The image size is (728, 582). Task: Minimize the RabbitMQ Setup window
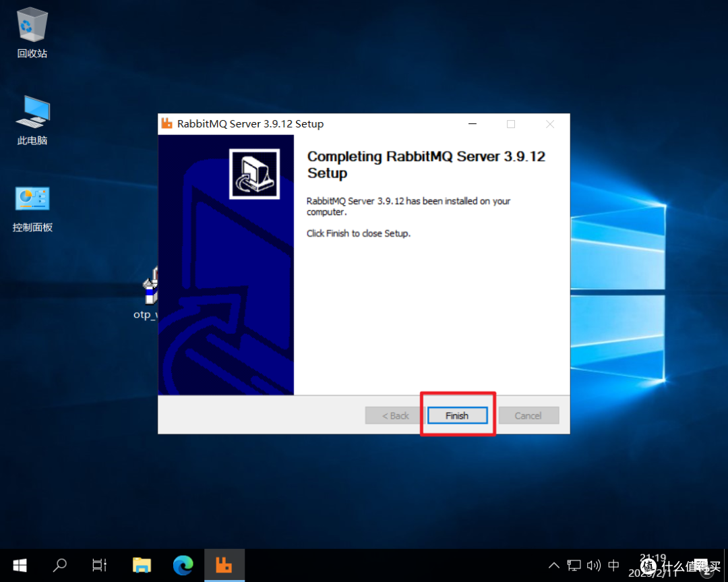click(473, 124)
